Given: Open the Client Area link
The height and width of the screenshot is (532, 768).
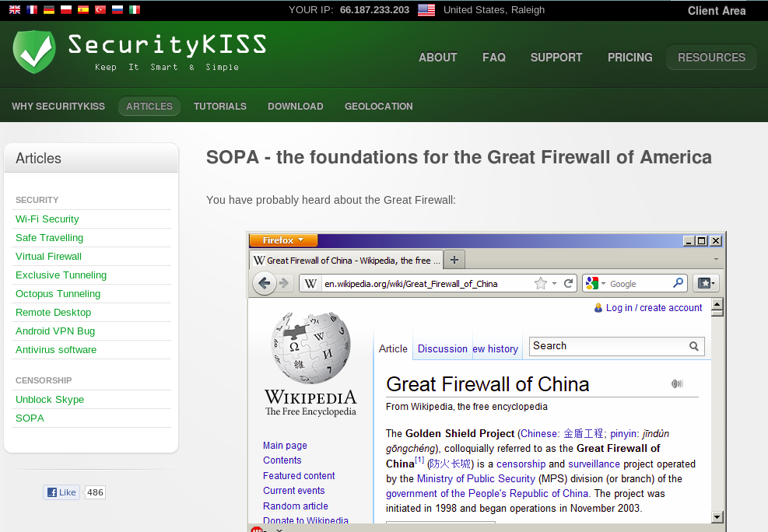Looking at the screenshot, I should point(716,11).
